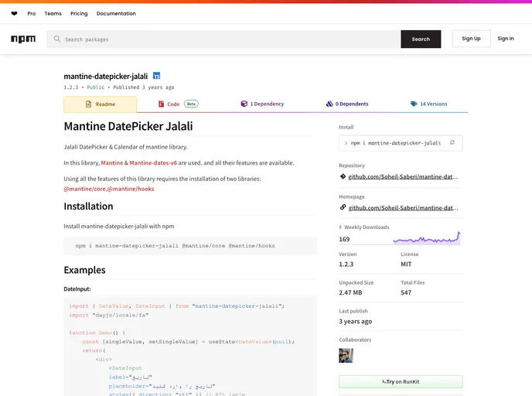Open the Homepage GitHub link

(x=403, y=208)
